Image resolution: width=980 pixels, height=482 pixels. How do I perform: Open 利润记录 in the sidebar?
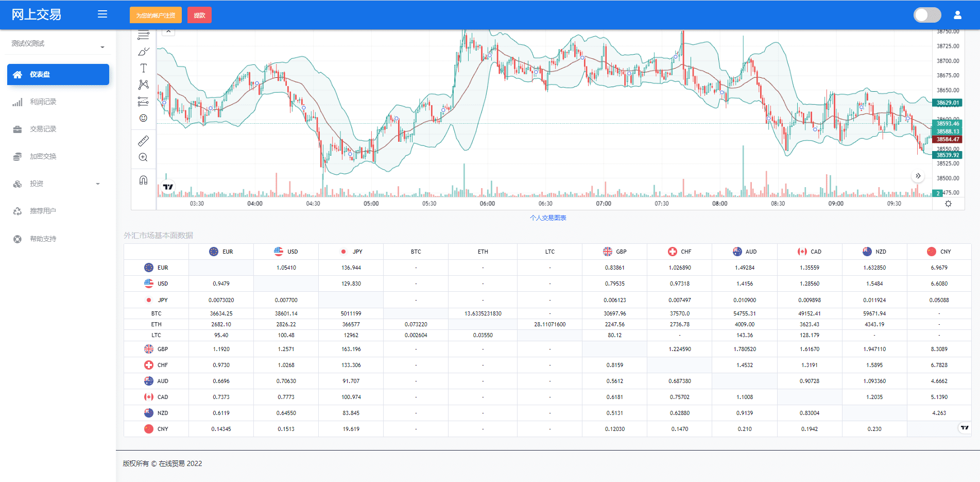coord(43,102)
